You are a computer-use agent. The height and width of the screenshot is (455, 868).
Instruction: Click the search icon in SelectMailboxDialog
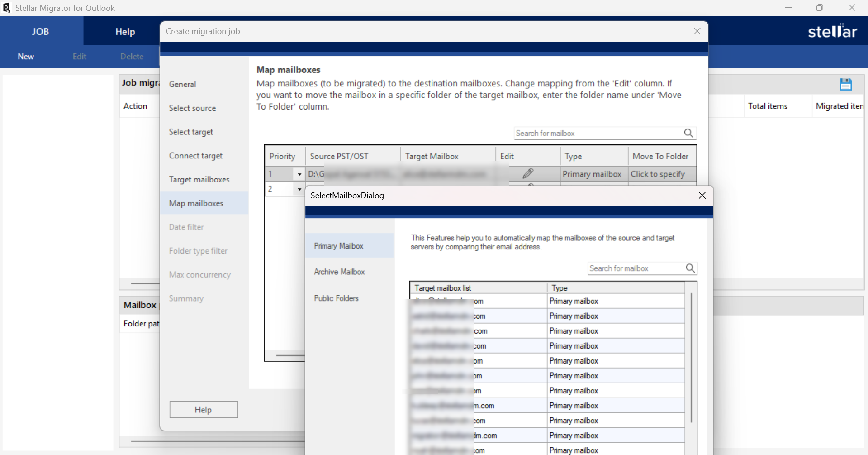click(x=690, y=268)
